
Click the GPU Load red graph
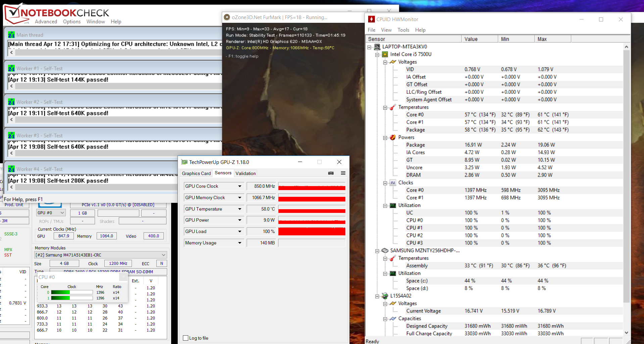312,231
